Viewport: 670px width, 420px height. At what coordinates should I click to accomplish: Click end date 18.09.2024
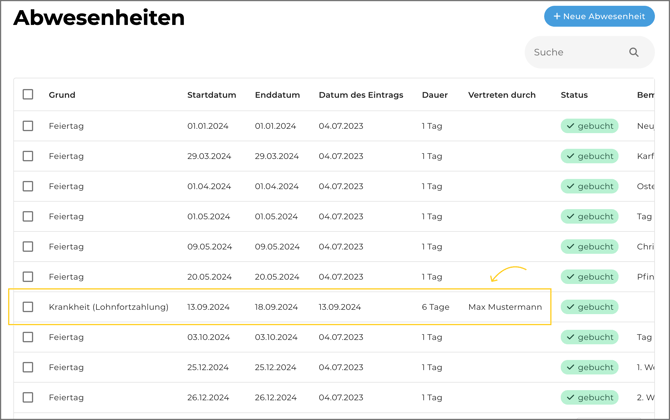276,307
